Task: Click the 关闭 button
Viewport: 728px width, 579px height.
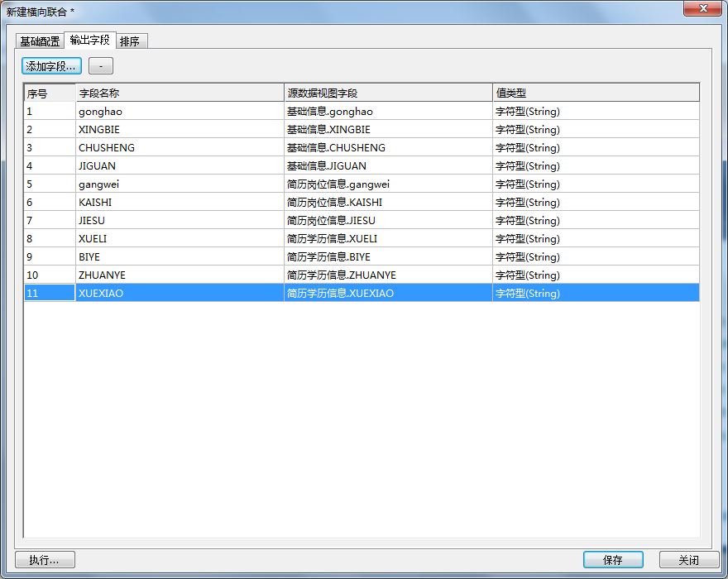Action: pyautogui.click(x=688, y=560)
